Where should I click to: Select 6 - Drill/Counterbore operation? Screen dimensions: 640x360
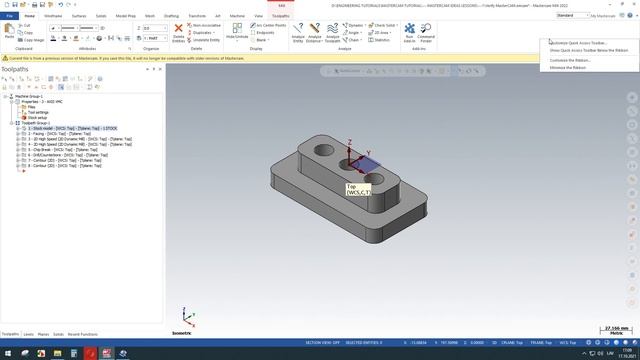click(68, 155)
